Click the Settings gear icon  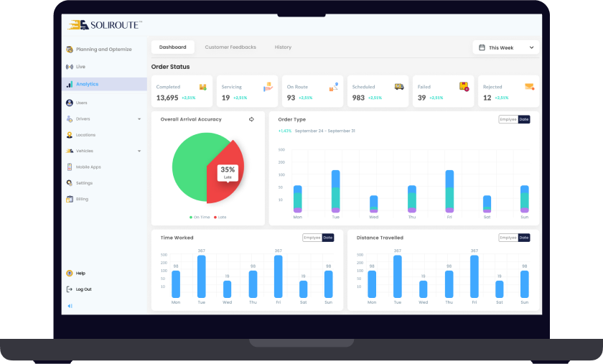pos(70,183)
